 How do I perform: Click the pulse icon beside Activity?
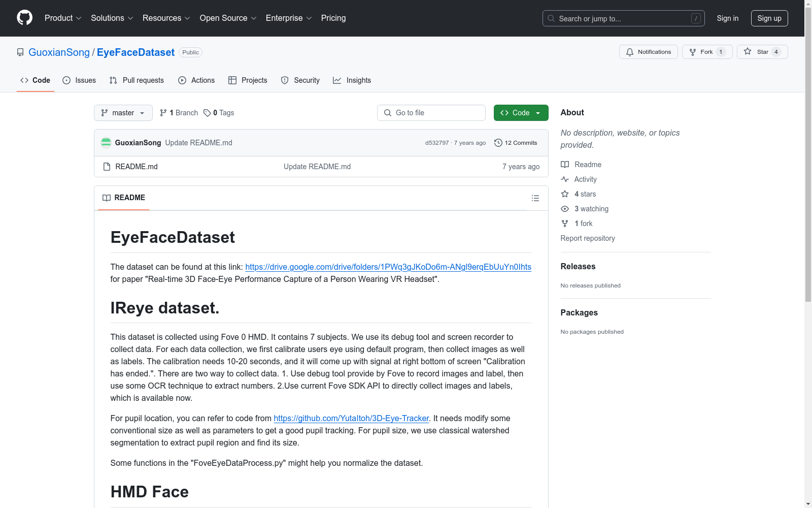coord(565,179)
